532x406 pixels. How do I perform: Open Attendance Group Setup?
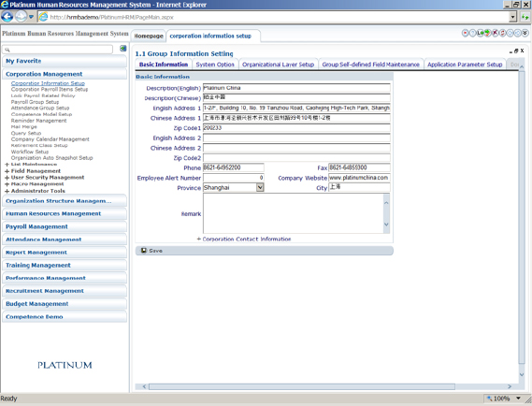40,108
